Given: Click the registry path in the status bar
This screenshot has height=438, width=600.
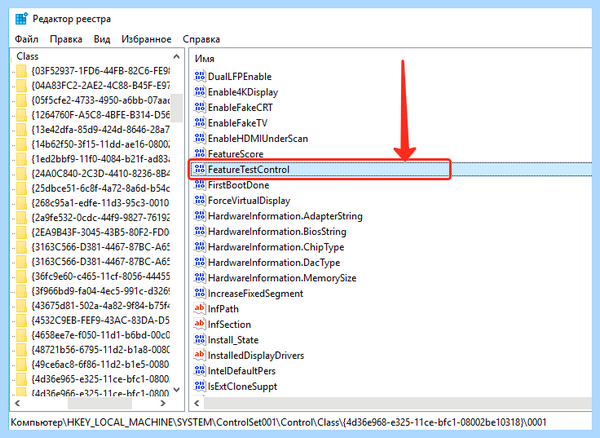Looking at the screenshot, I should pyautogui.click(x=279, y=422).
